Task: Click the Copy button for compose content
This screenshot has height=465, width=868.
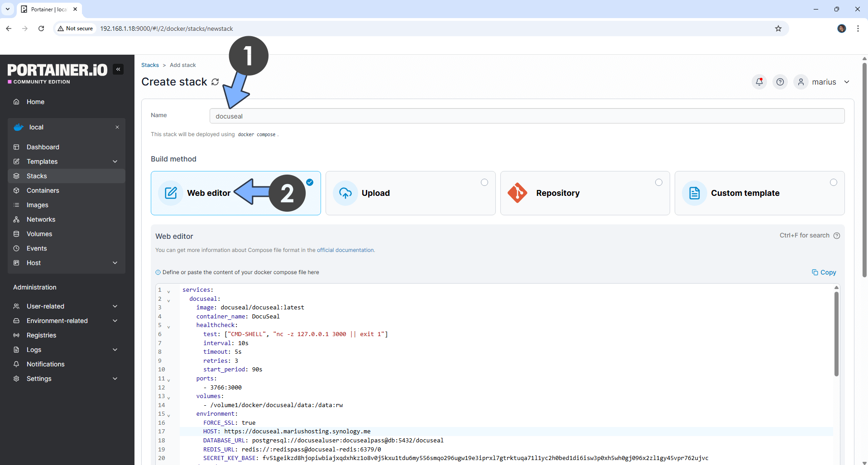Action: 824,272
